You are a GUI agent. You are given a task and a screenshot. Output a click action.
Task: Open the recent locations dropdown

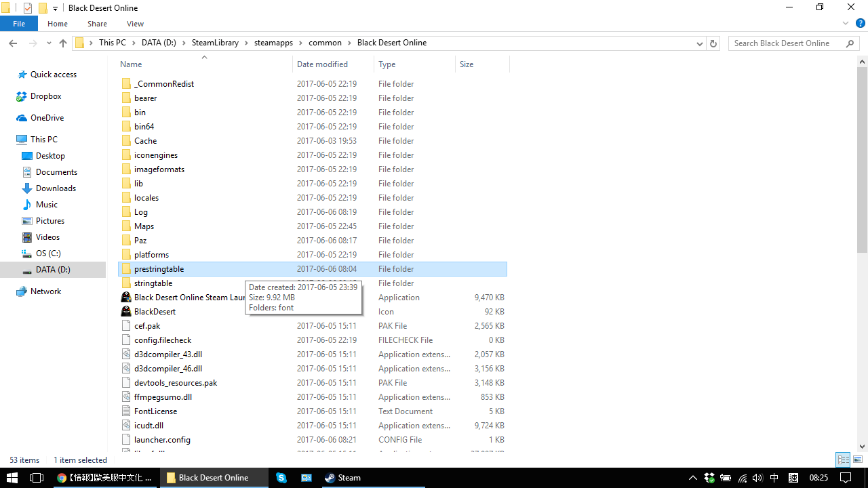[x=49, y=43]
